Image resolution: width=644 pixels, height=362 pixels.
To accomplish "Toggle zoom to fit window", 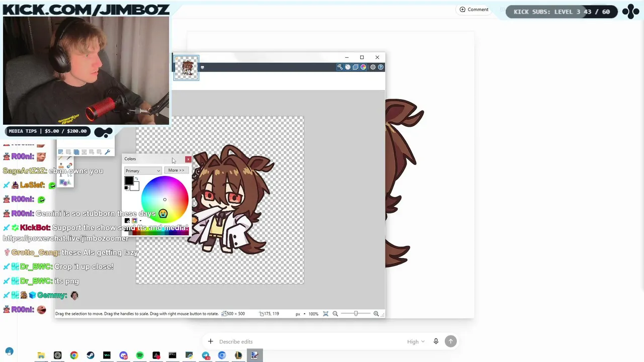I will 326,314.
